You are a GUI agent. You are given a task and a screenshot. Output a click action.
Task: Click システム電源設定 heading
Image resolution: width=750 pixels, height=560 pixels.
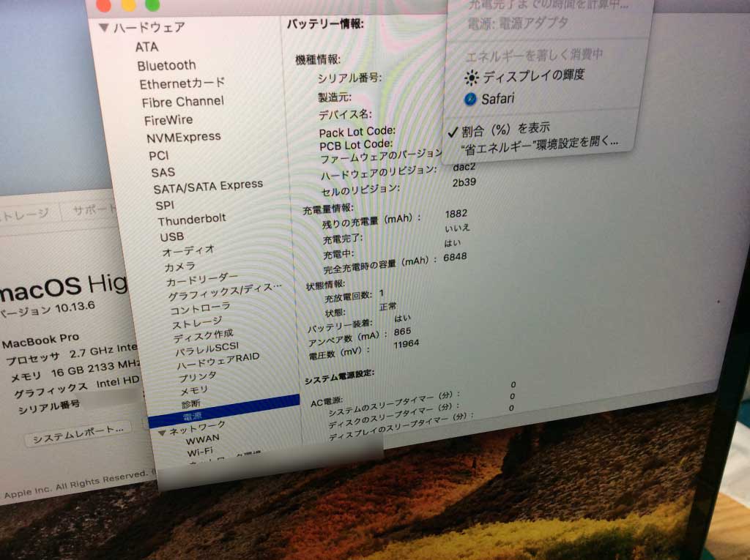coord(340,377)
